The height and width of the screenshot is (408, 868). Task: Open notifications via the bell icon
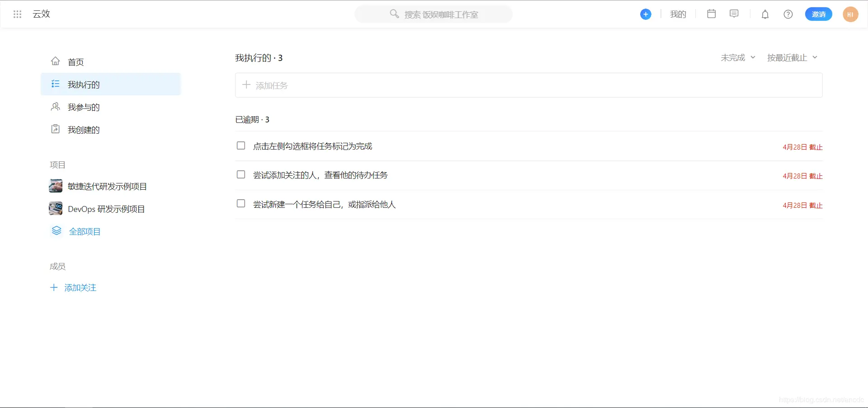764,14
